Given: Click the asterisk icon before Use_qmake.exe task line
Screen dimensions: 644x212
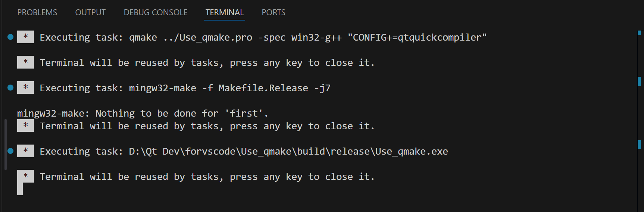Looking at the screenshot, I should [25, 151].
